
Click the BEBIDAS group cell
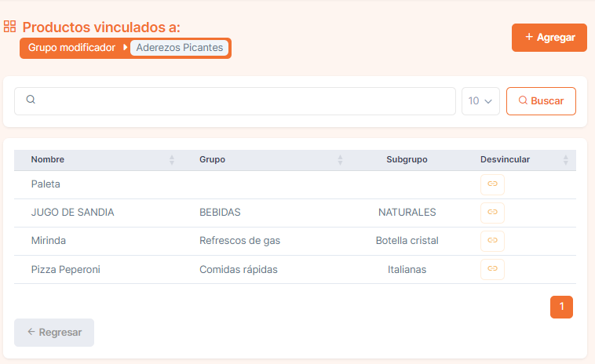pos(220,213)
